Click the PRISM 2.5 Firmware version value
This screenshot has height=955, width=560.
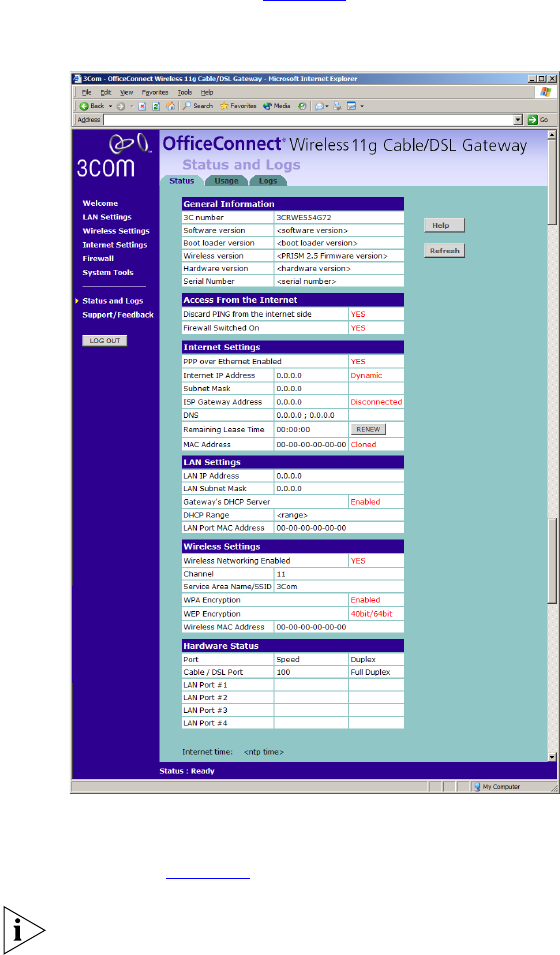pyautogui.click(x=331, y=256)
